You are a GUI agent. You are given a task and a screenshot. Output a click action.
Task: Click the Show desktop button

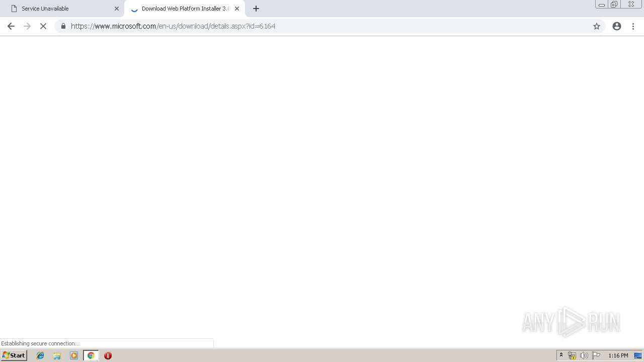(x=638, y=355)
